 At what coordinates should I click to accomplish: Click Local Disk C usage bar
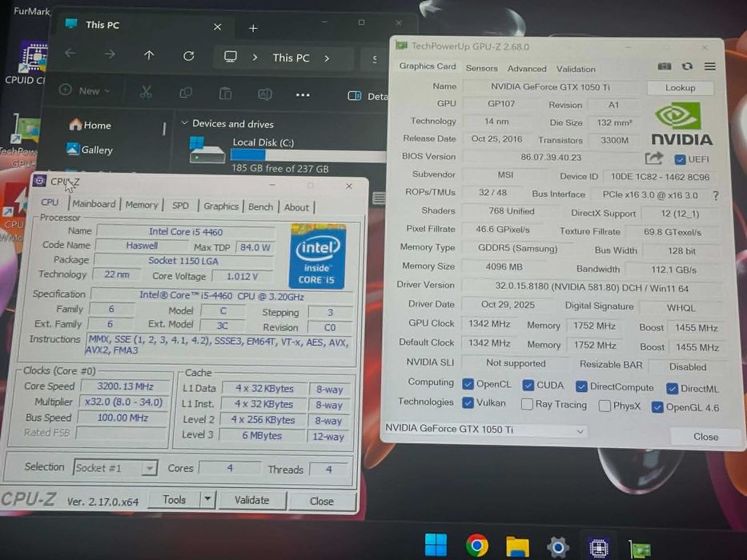(x=308, y=155)
